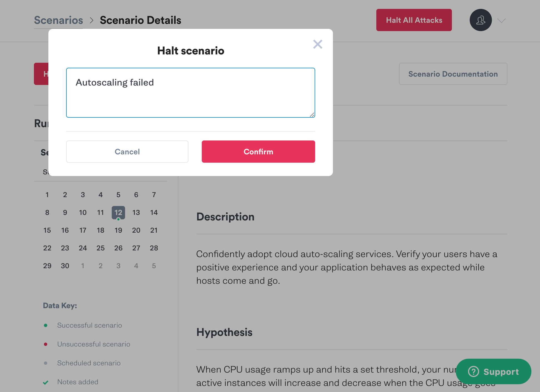
Task: Click the Confirm button in halt modal
Action: pyautogui.click(x=258, y=152)
